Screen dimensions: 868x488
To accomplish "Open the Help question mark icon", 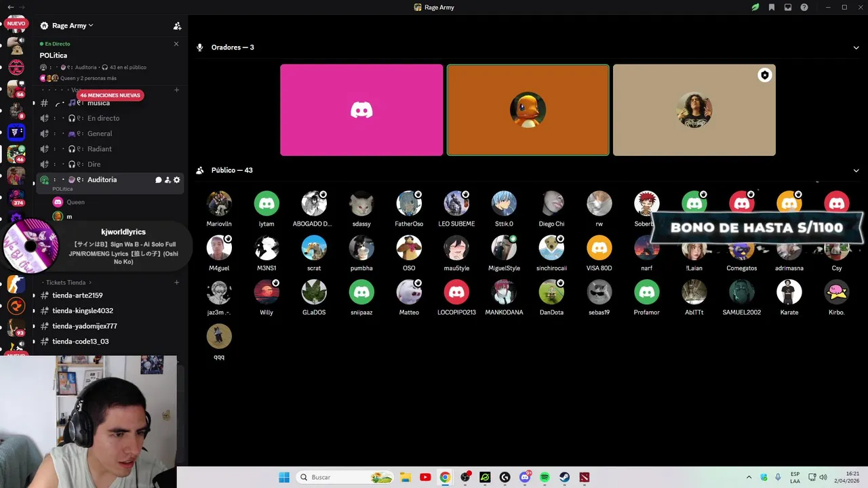I will (x=804, y=7).
